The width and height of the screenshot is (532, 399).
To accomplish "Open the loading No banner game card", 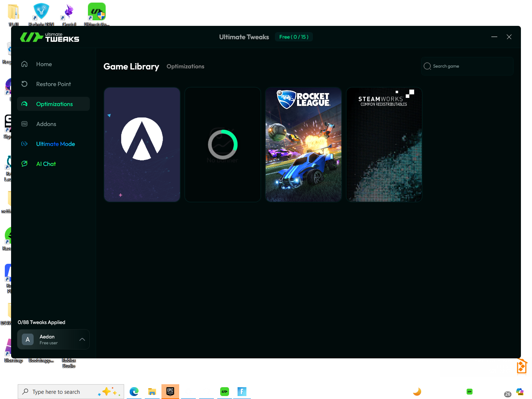I will tap(223, 144).
